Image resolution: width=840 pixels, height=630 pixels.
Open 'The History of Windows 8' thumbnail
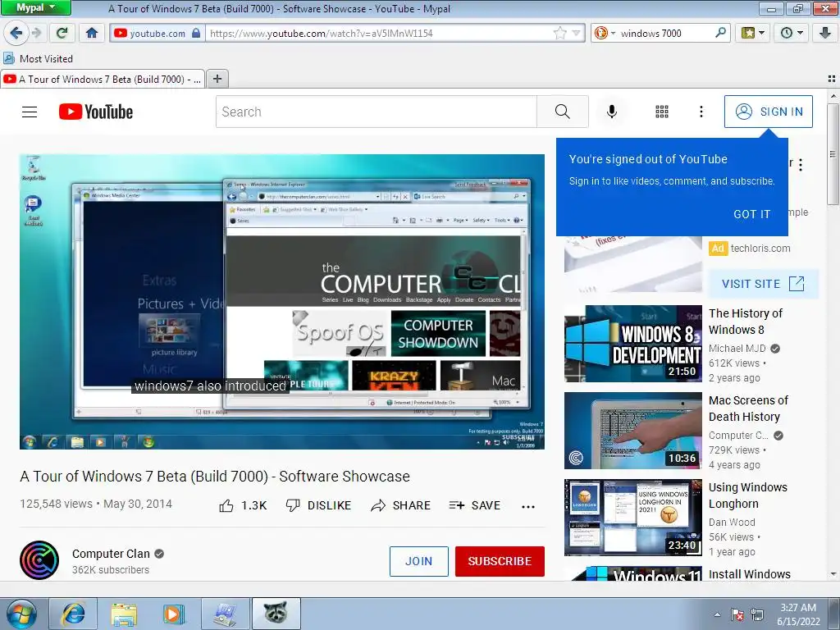[x=633, y=344]
